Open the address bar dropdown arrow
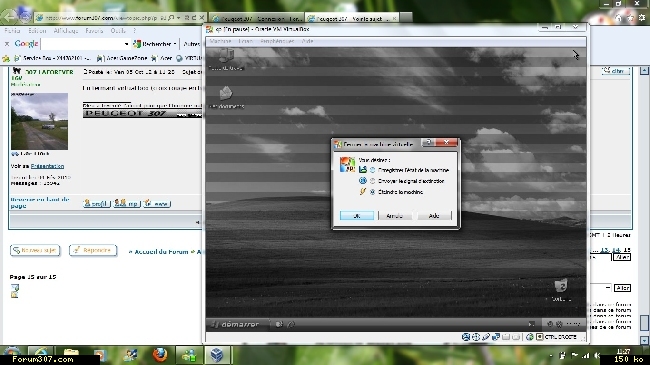 click(179, 18)
